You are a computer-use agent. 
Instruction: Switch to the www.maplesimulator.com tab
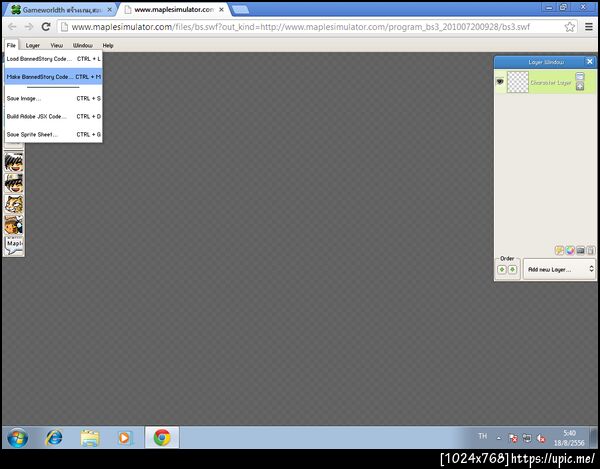(174, 10)
